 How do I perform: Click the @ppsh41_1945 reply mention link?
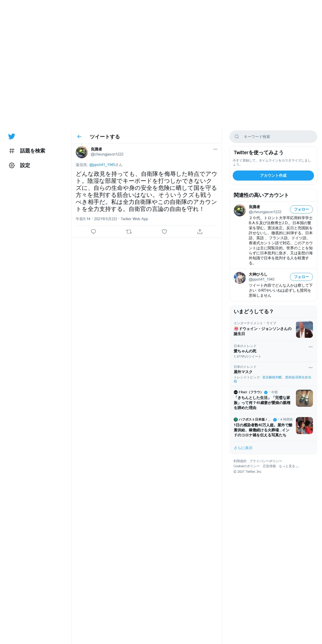click(x=102, y=165)
